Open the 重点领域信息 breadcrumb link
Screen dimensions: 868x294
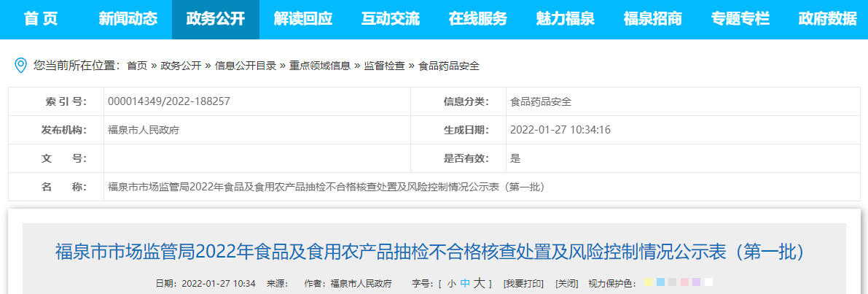319,66
